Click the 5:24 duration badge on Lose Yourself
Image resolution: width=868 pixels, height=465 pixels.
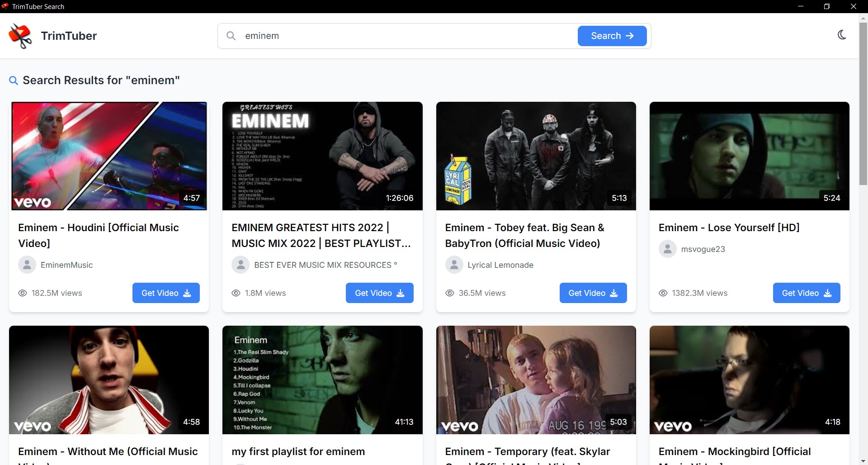[x=832, y=198]
